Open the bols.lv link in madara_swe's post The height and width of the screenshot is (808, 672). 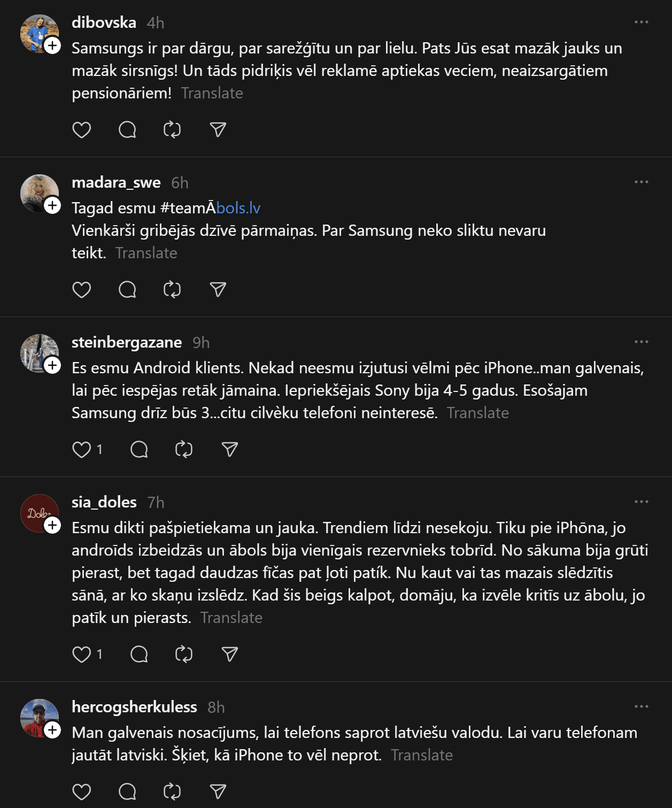click(x=238, y=208)
